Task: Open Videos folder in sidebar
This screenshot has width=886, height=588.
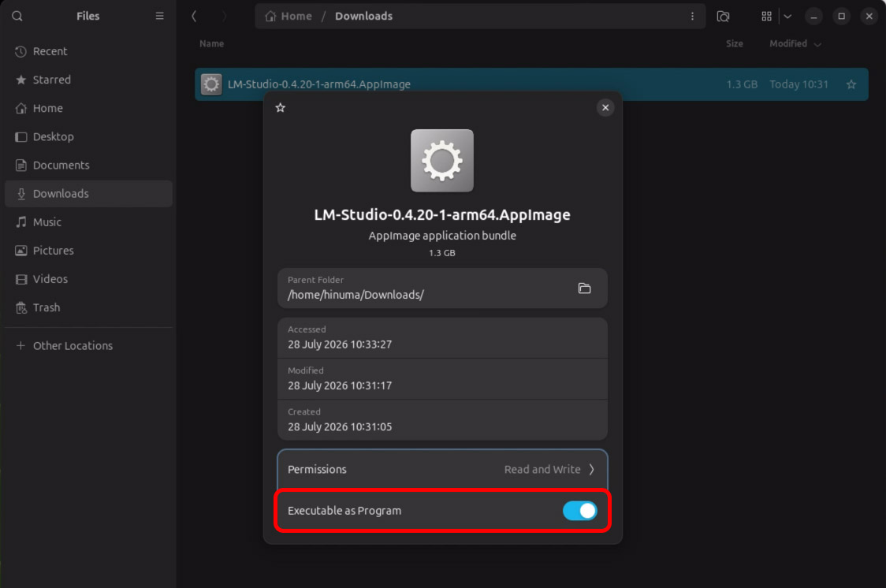Action: (88, 279)
